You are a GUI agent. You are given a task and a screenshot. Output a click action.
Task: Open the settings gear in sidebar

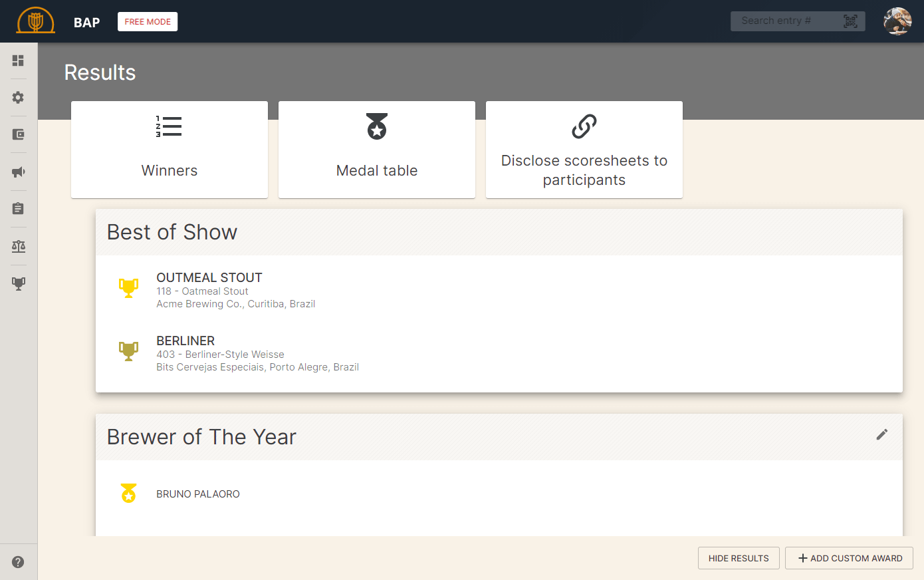pos(18,98)
